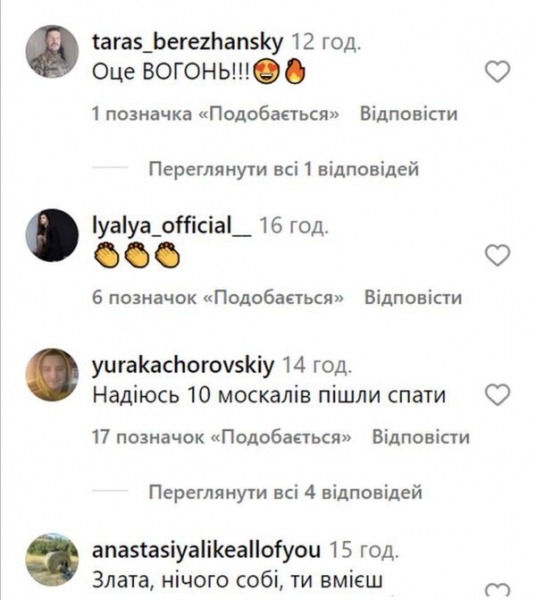536x600 pixels.
Task: Reply to lyalya_official__'s comment
Action: (413, 297)
